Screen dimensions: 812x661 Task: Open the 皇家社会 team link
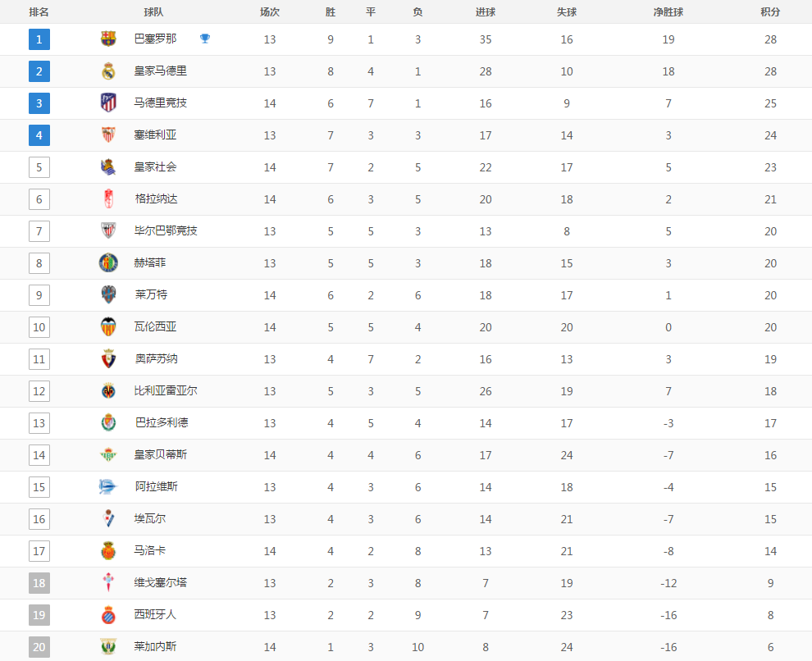(156, 167)
